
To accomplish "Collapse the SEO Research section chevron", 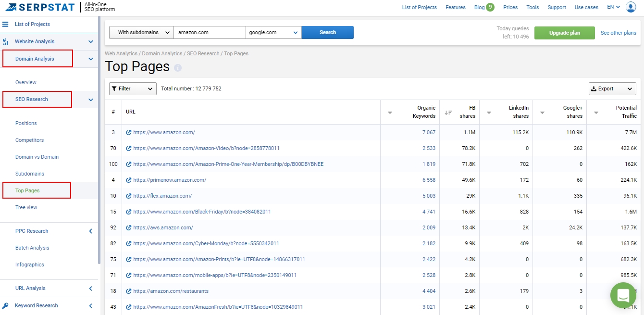I will coord(91,100).
